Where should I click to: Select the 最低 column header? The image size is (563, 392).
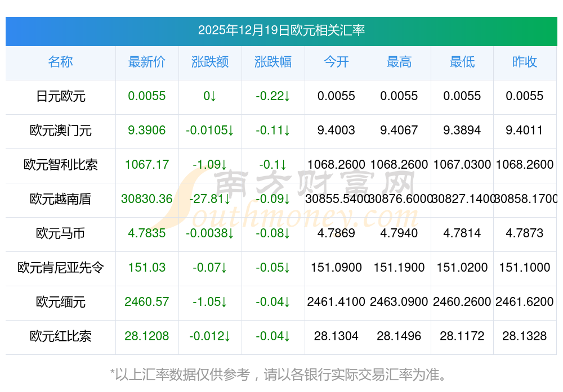[x=462, y=62]
